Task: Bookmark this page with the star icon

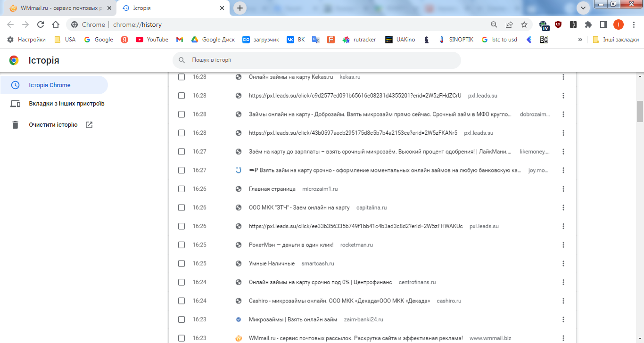Action: pos(524,24)
